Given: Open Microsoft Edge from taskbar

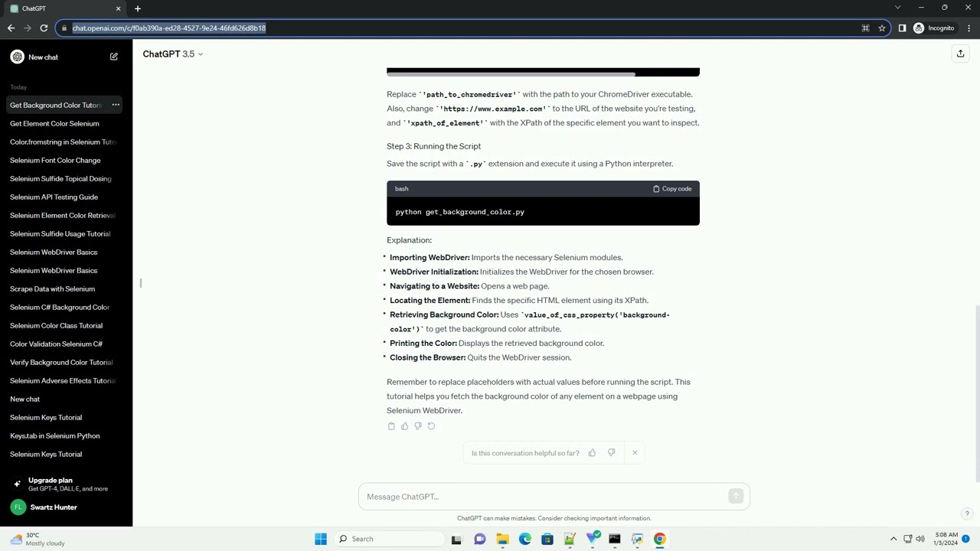Looking at the screenshot, I should point(524,539).
